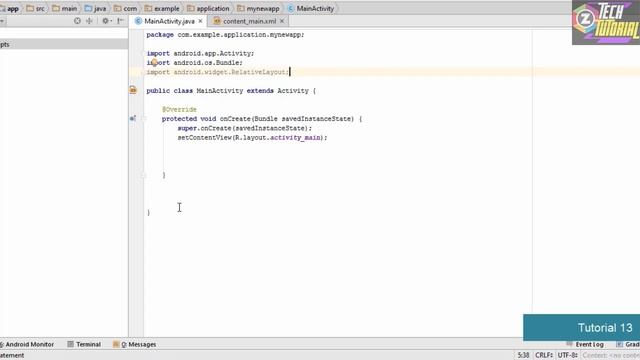Click the class icon beside the MainActivity class line
The image size is (640, 360).
pyautogui.click(x=133, y=90)
